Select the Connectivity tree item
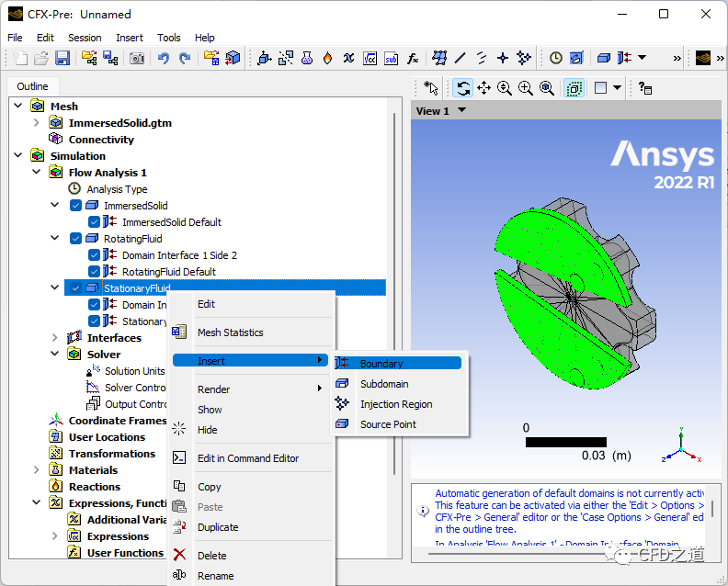Image resolution: width=728 pixels, height=586 pixels. [x=101, y=140]
